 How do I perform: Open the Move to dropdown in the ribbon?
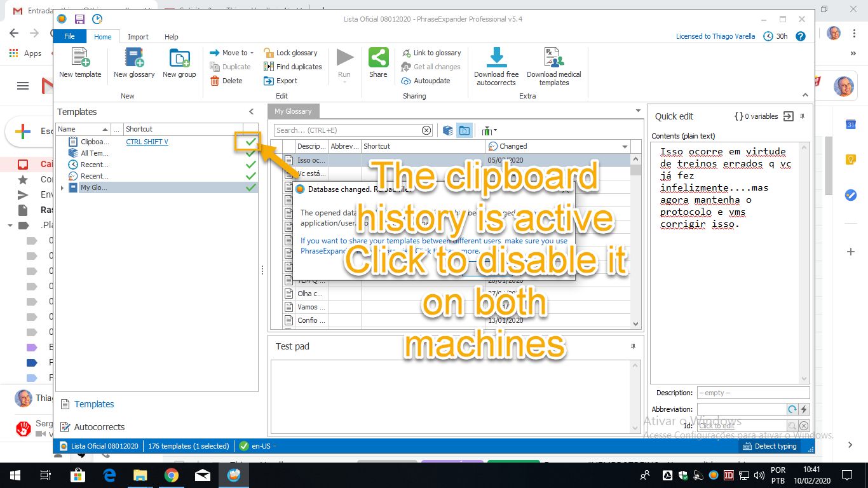pyautogui.click(x=232, y=53)
